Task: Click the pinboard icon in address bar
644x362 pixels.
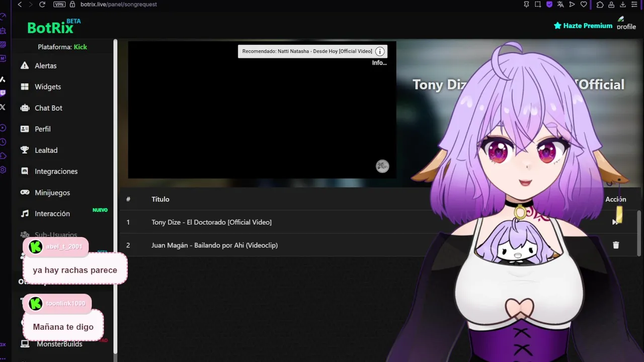Action: 526,5
